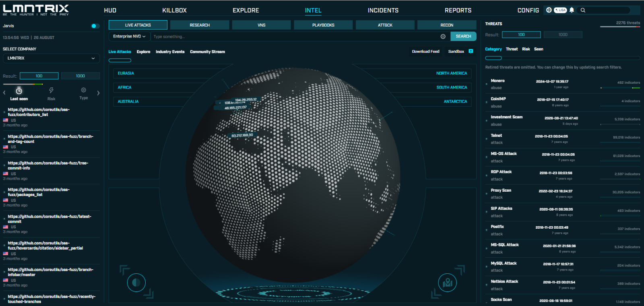Click the 2276 threats severity bar
644x306 pixels.
[620, 27]
